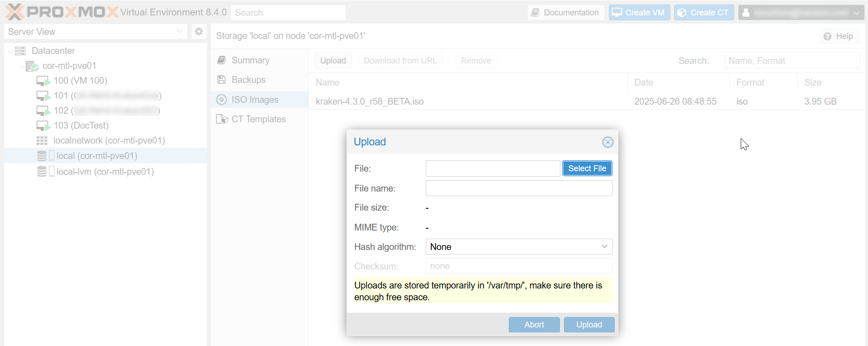Collapse the Datacenter tree node

point(10,51)
